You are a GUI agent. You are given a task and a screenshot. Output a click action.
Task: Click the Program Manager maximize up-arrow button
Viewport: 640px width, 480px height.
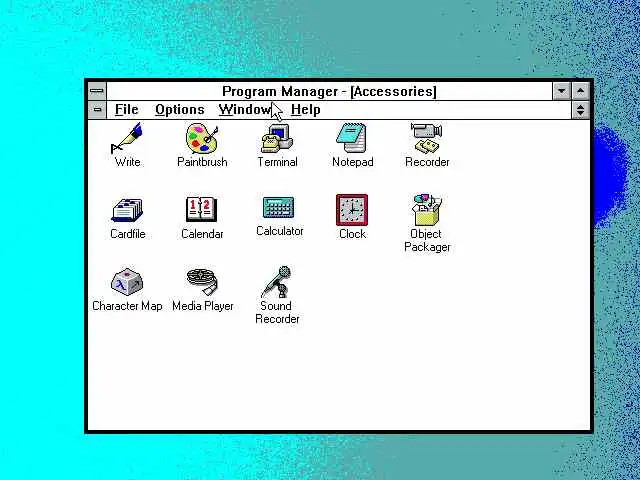click(x=581, y=91)
